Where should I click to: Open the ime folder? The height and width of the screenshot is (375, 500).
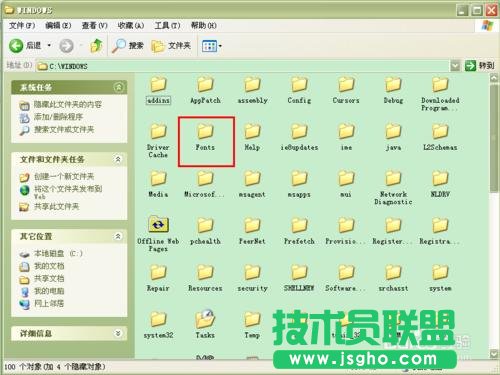(346, 137)
